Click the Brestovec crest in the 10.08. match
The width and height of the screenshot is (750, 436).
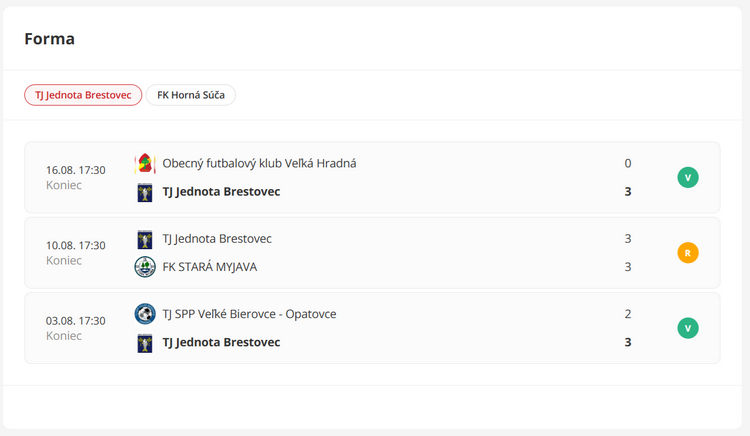(x=145, y=239)
